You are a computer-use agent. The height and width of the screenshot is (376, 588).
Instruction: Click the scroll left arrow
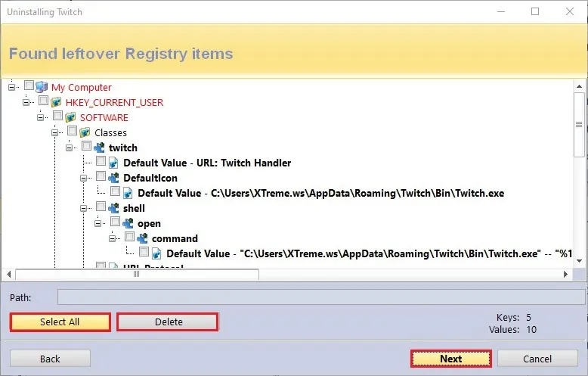point(8,275)
